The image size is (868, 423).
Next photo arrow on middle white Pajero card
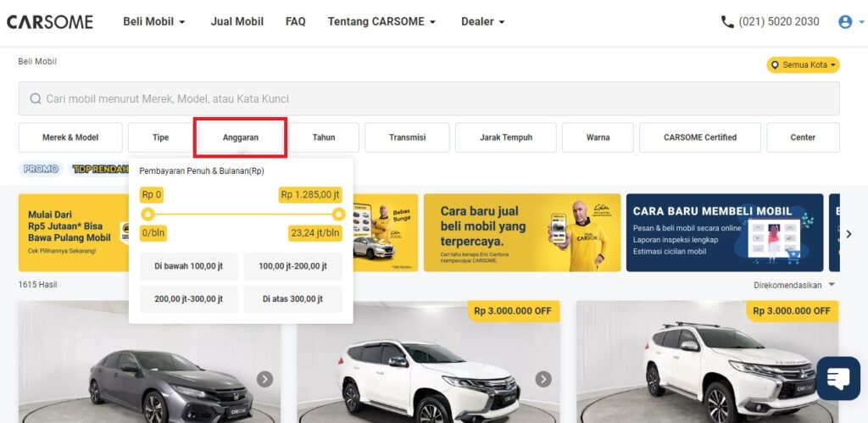click(543, 379)
